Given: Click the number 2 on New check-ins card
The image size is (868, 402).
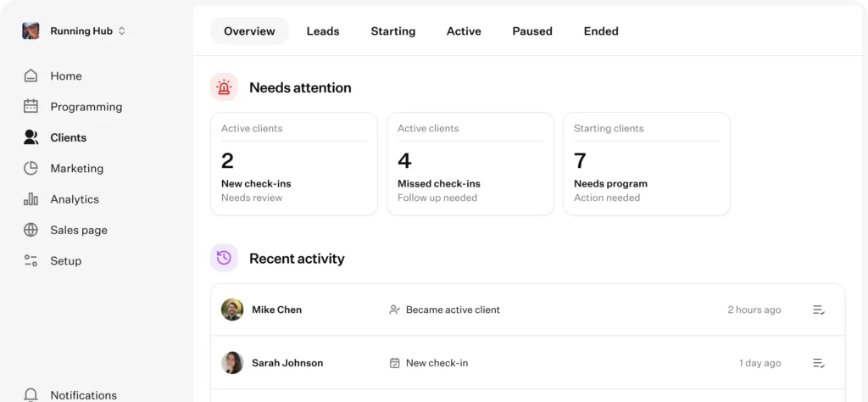Looking at the screenshot, I should coord(227,160).
